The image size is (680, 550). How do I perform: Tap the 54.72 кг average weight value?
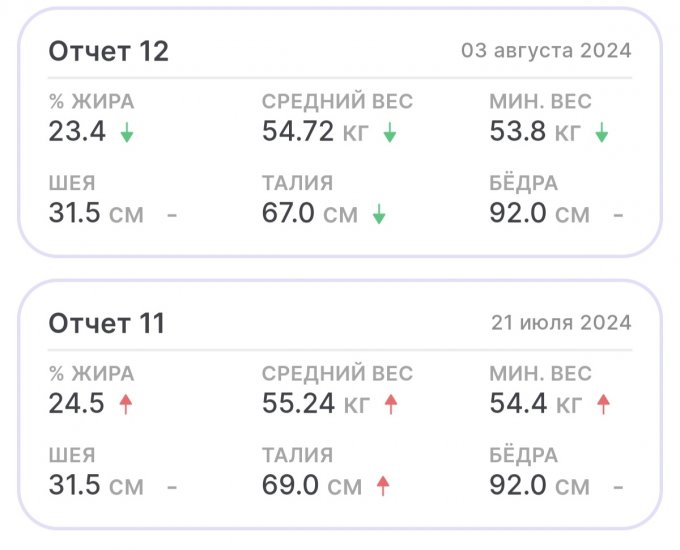click(x=315, y=132)
